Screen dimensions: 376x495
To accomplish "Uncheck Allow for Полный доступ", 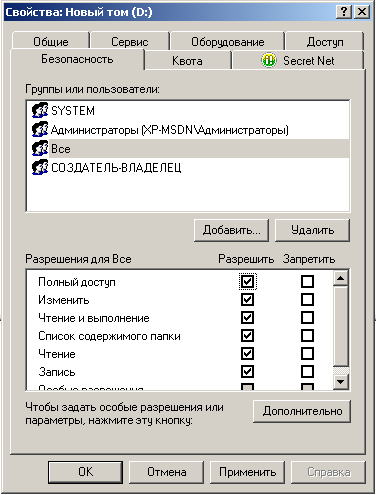I will point(247,282).
